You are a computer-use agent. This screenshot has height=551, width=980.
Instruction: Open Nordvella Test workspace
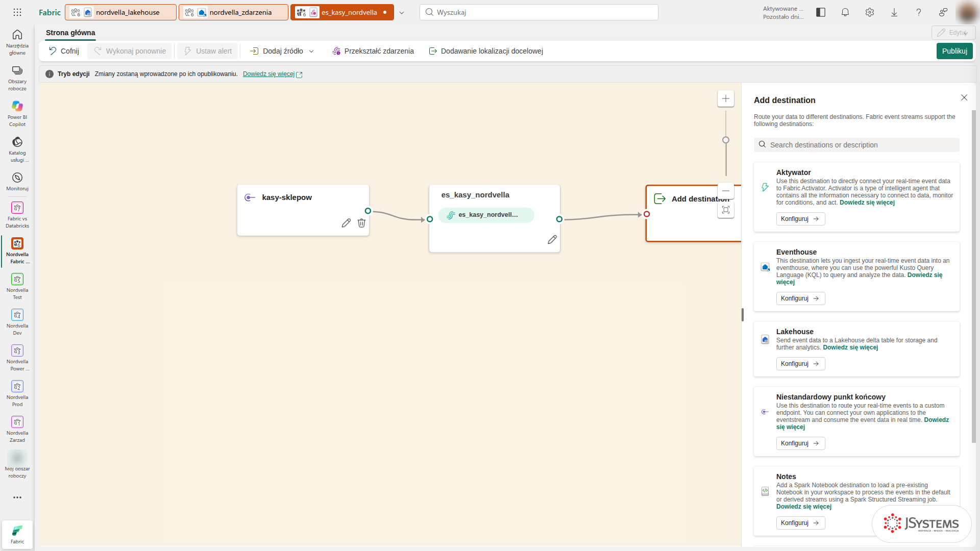pos(17,286)
